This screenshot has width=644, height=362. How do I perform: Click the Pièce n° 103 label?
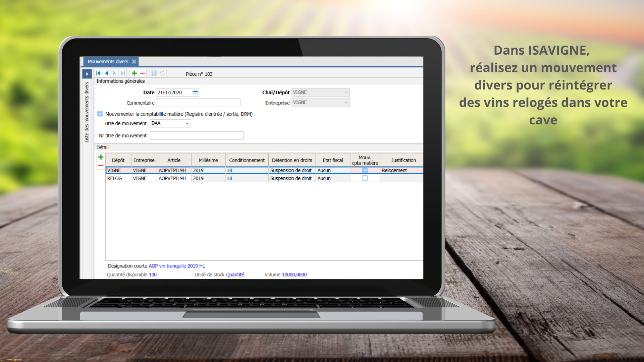tap(199, 74)
